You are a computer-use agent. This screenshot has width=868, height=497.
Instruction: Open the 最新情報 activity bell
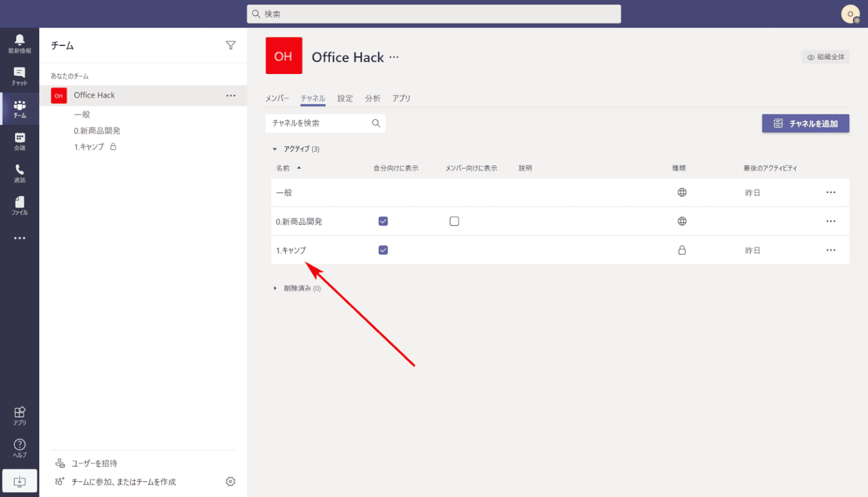[19, 43]
